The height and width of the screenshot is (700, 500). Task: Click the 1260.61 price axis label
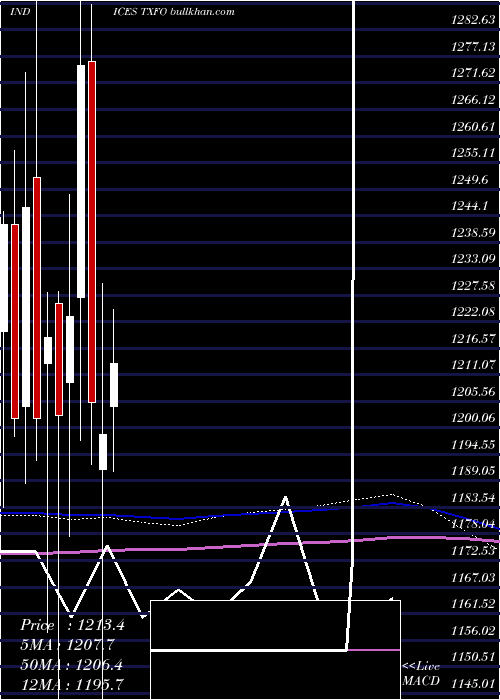tap(474, 126)
